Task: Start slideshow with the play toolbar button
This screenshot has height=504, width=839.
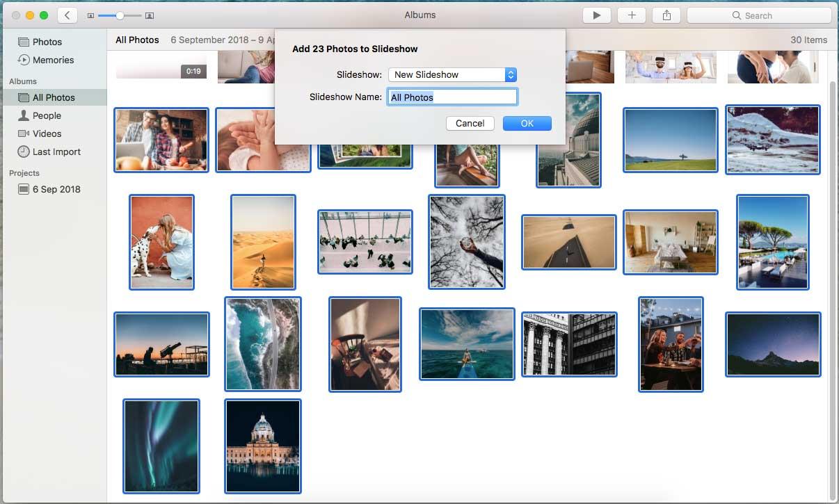Action: pyautogui.click(x=596, y=15)
